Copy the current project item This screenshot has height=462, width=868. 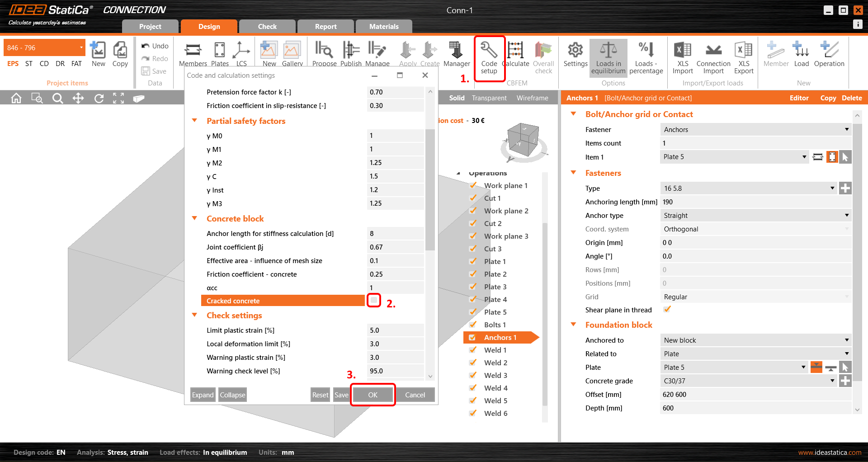coord(120,54)
